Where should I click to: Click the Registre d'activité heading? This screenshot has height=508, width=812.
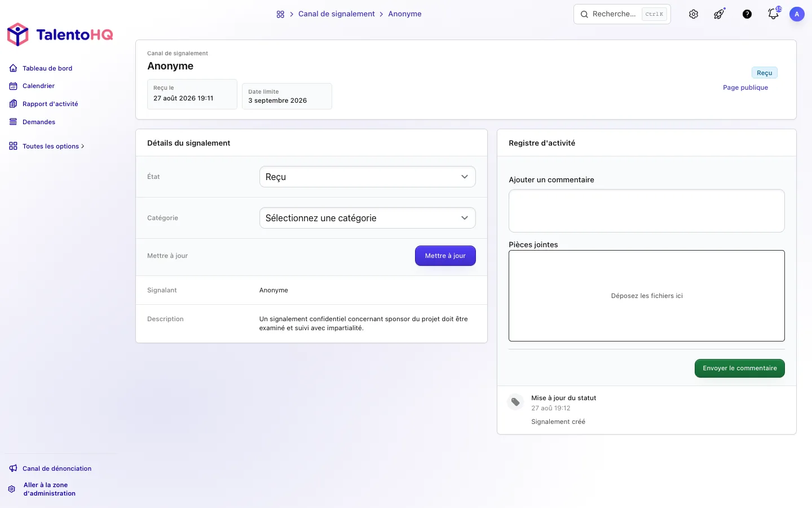542,143
